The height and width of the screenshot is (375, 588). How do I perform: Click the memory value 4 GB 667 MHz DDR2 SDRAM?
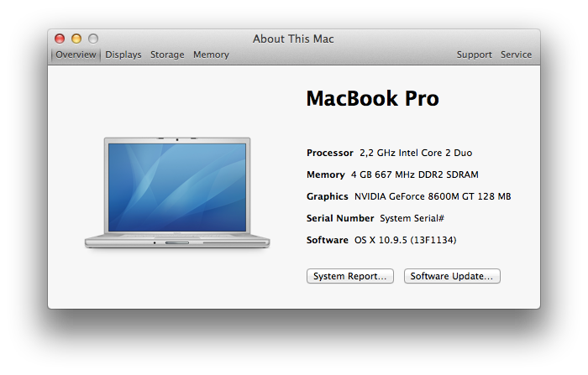tap(415, 174)
